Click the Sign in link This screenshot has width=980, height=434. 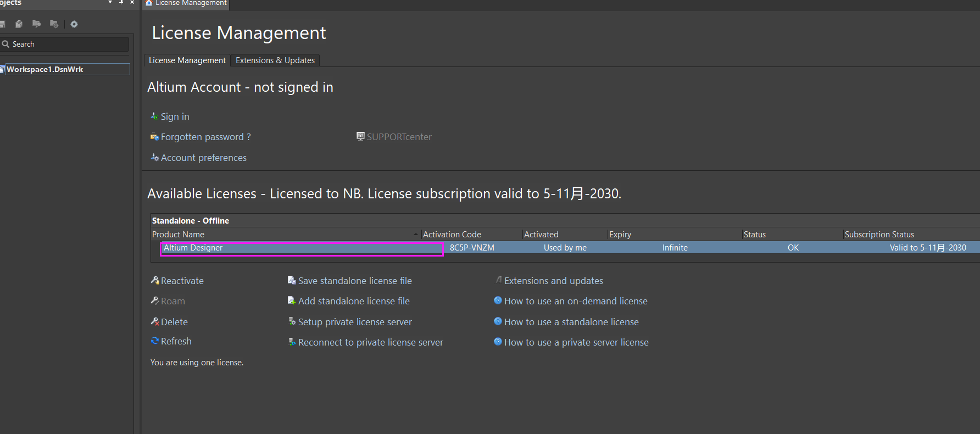[175, 116]
